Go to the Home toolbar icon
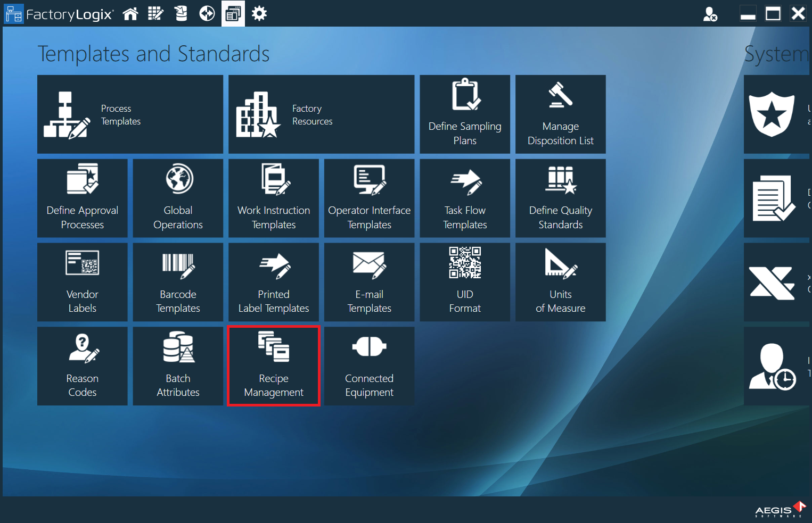This screenshot has width=812, height=523. (x=130, y=14)
